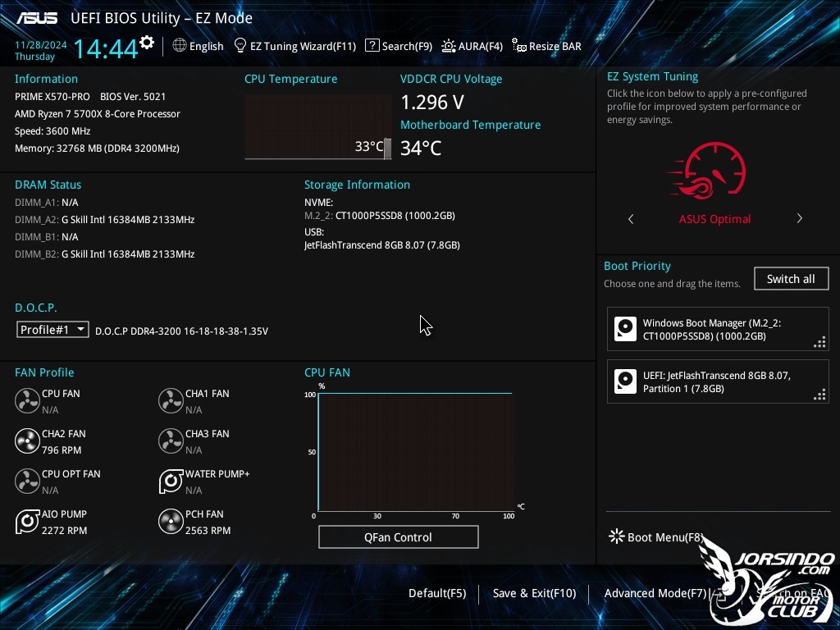
Task: Select the CPU FAN fan icon
Action: tap(27, 400)
